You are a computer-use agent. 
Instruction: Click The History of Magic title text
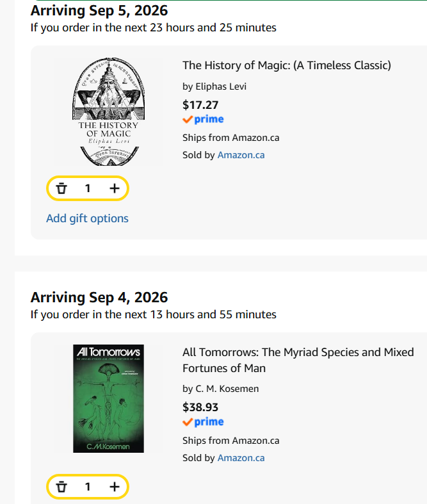point(287,65)
